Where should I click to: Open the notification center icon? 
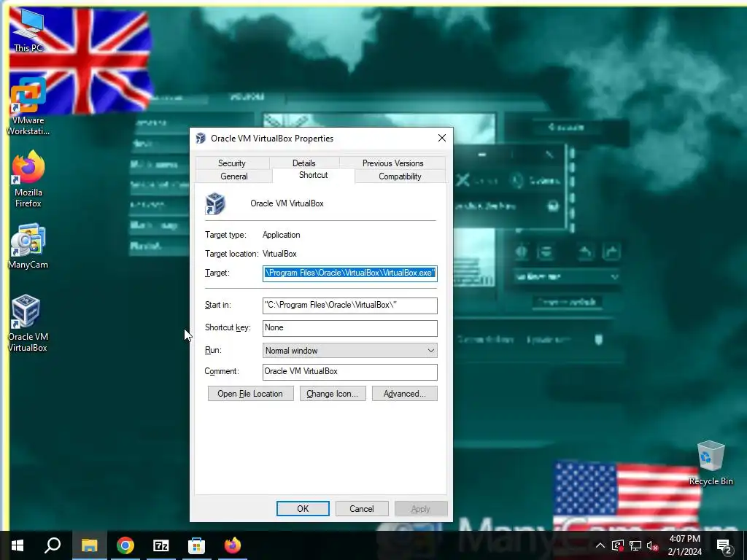[x=724, y=545]
